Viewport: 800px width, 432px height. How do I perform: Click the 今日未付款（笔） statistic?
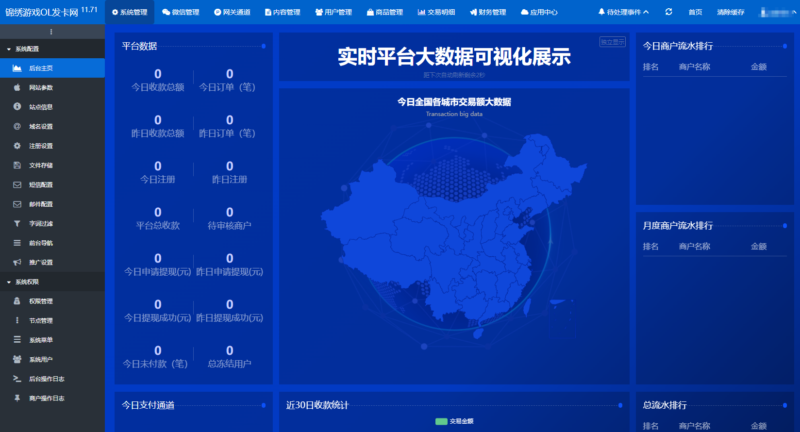156,357
